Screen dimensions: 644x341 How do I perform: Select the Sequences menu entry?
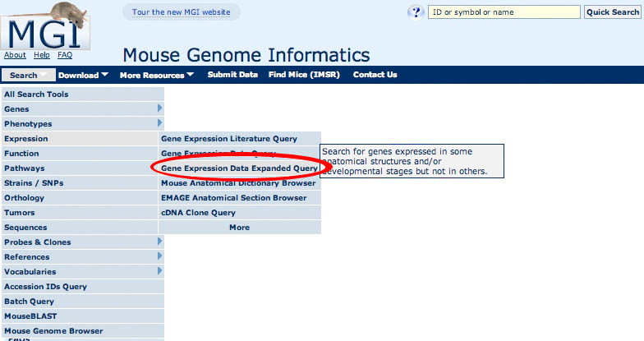80,227
